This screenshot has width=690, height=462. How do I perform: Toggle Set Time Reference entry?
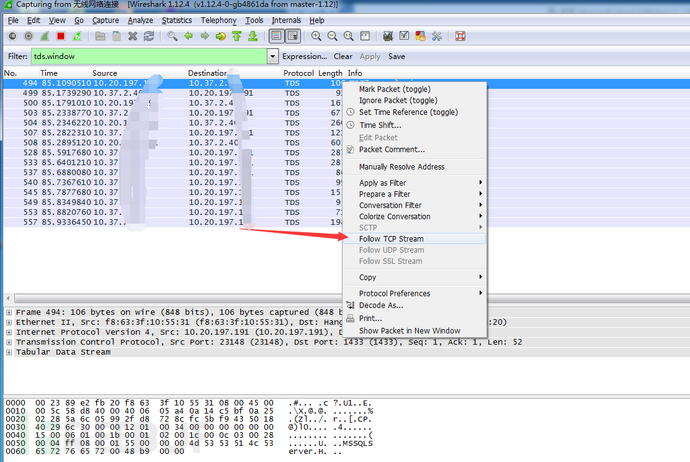point(415,112)
